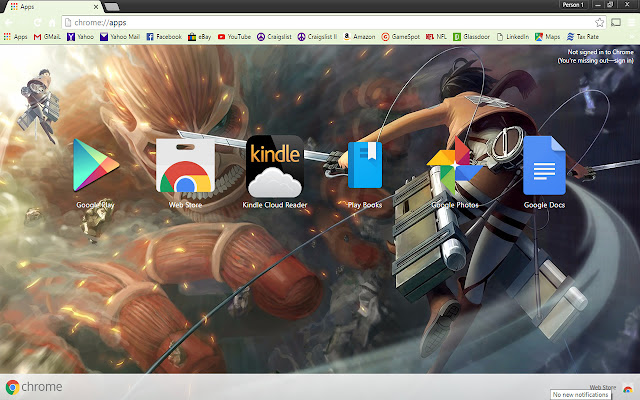Go back to the previous page
This screenshot has width=640, height=400.
click(x=9, y=22)
